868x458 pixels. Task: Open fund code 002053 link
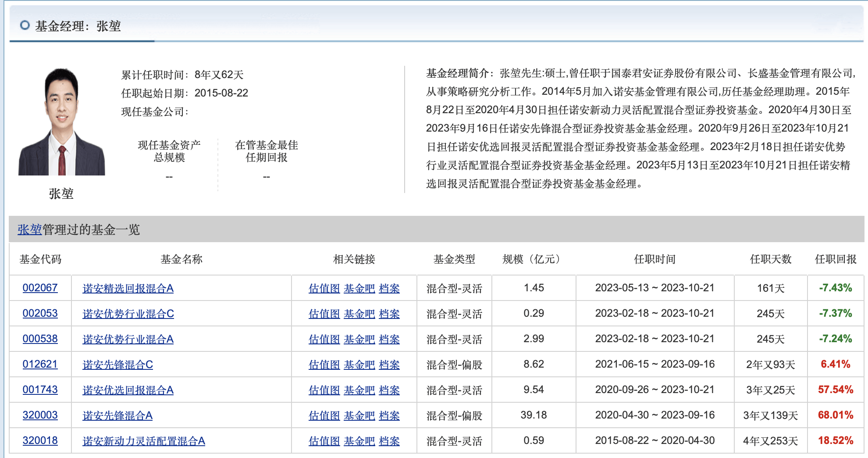pos(40,313)
